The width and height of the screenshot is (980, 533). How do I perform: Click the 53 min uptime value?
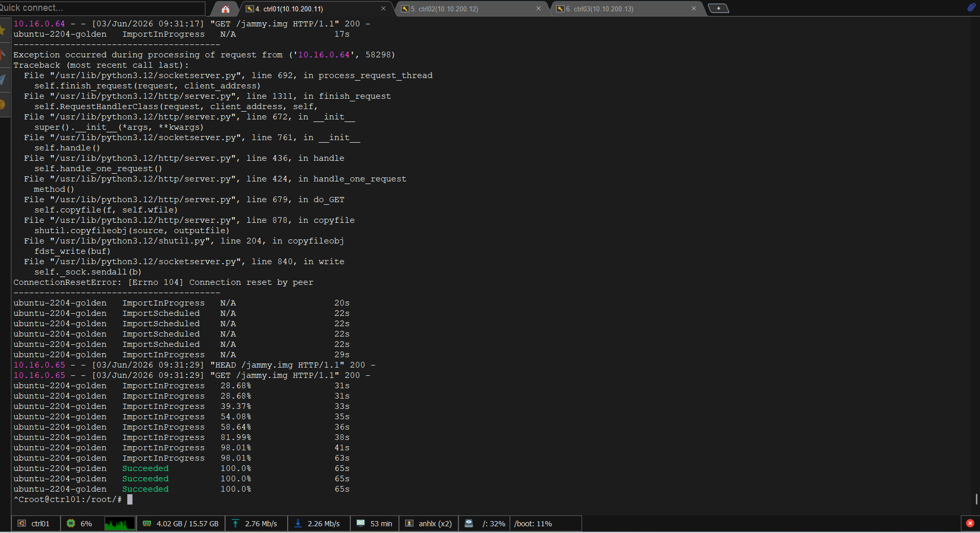coord(381,524)
